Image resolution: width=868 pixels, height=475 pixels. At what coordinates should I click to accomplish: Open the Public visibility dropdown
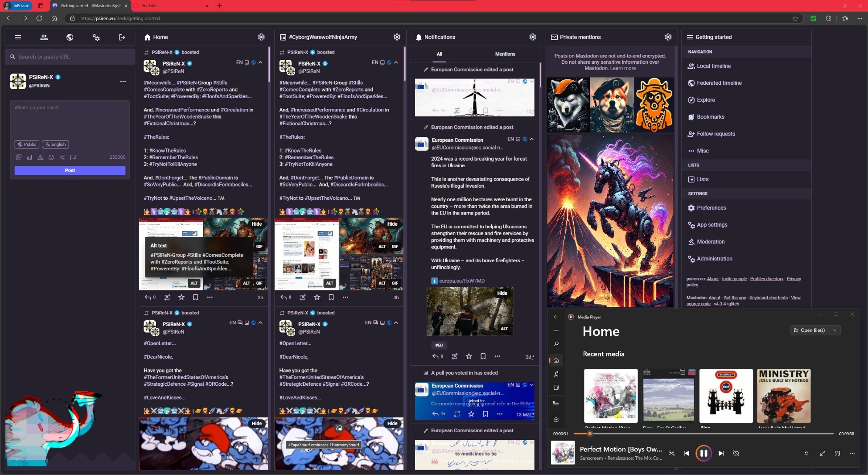27,145
